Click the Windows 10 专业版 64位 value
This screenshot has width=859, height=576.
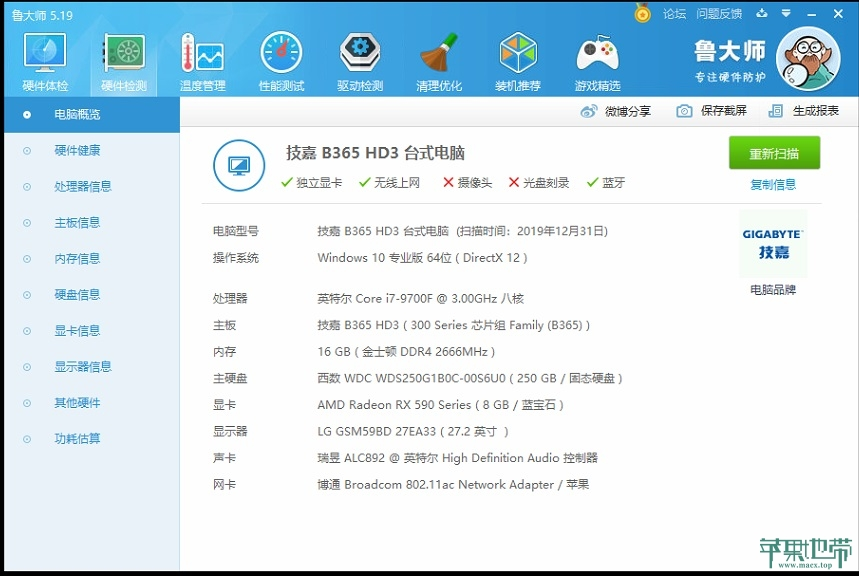click(422, 258)
